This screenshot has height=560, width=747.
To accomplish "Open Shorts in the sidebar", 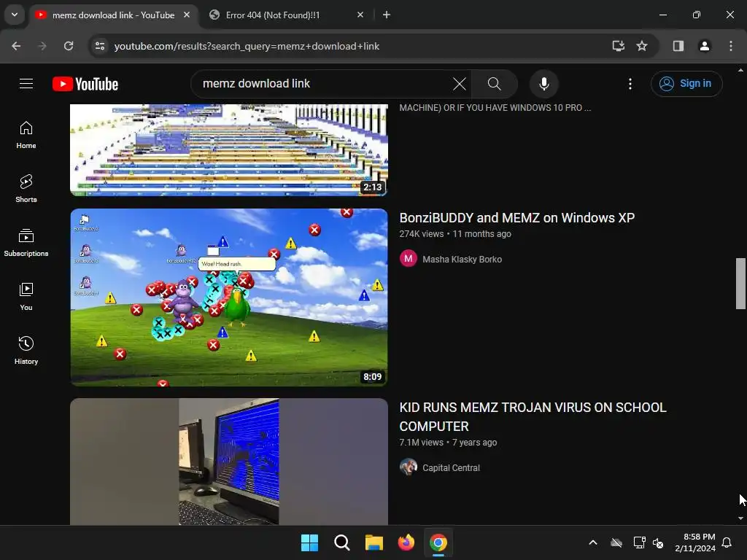I will [26, 189].
